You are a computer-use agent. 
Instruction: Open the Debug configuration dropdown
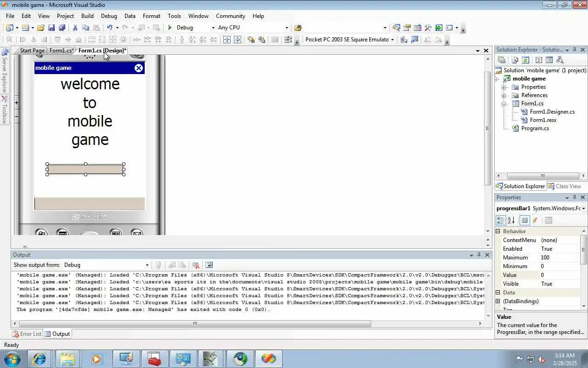pos(213,28)
